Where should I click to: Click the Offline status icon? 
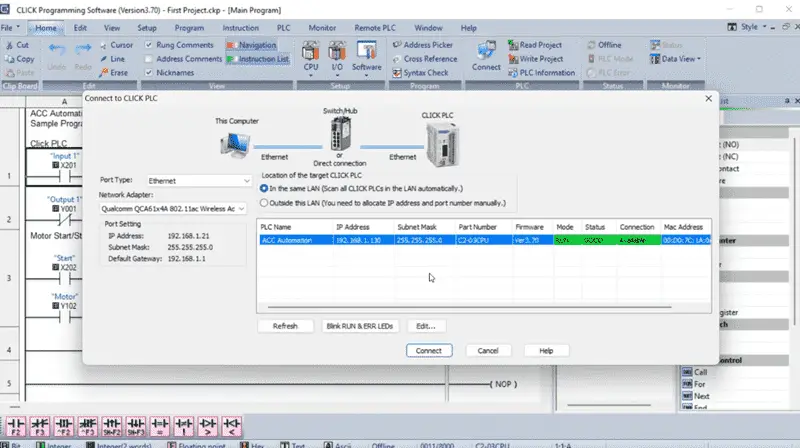(x=591, y=45)
